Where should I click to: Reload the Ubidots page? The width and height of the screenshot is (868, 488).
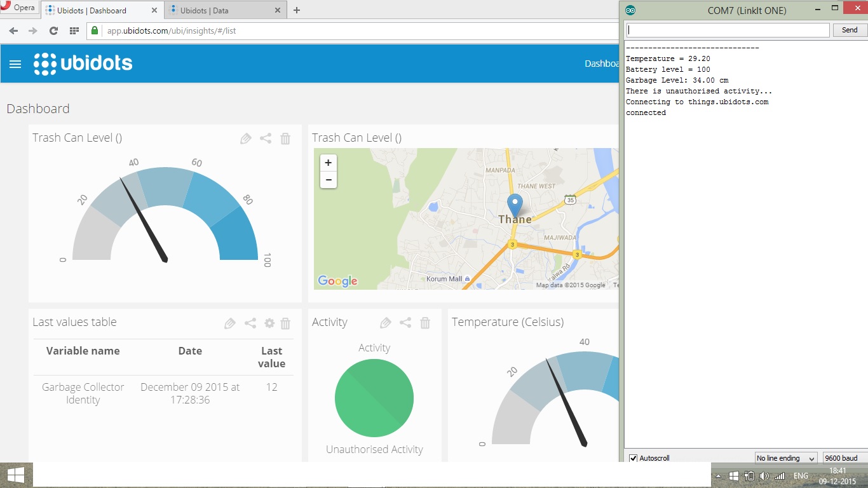(x=53, y=30)
